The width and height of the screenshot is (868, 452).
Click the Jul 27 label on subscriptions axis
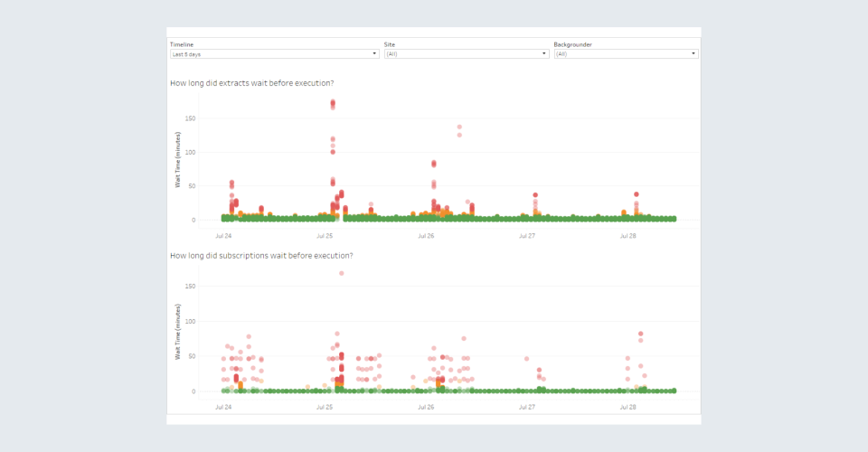(526, 408)
